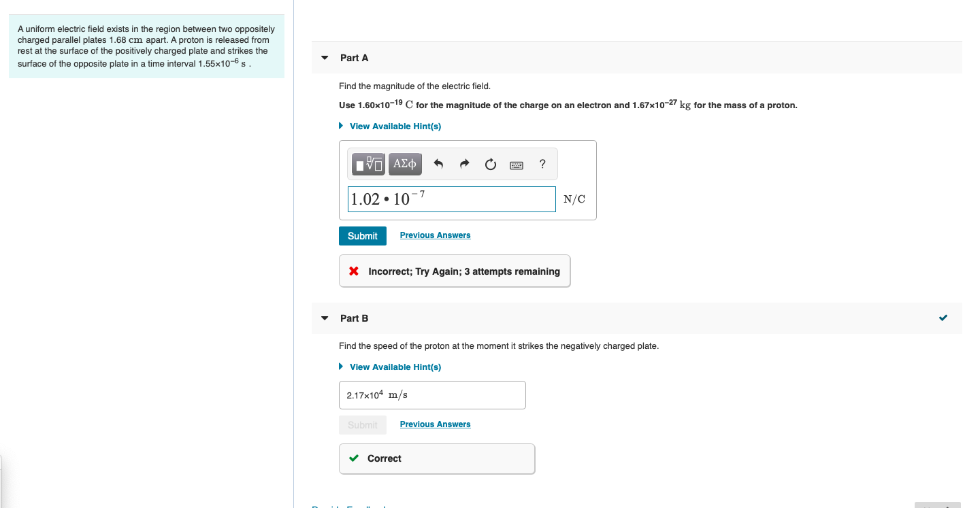Submit the Part A answer

click(363, 236)
